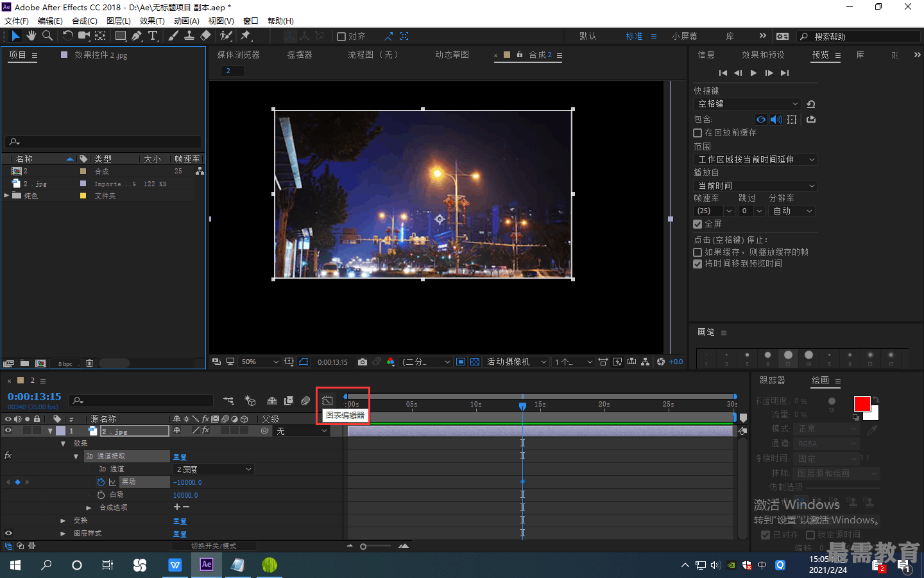Toggle 图层样式 visibility eye
924x578 pixels.
8,533
